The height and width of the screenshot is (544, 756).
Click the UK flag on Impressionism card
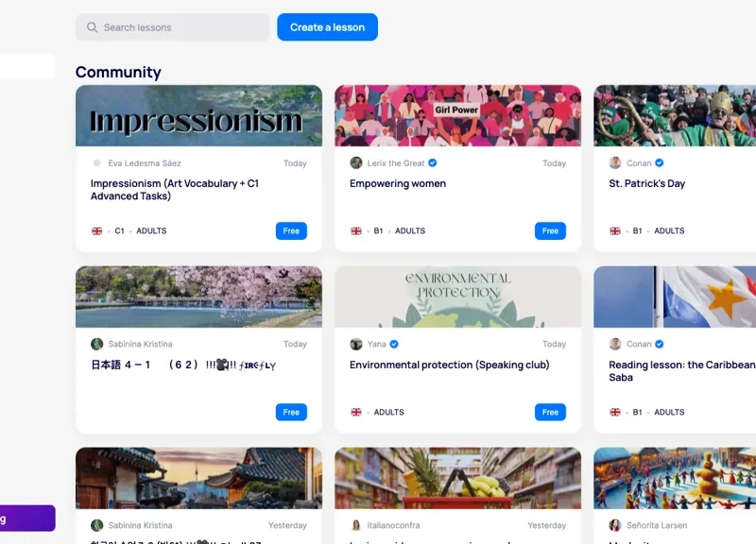coord(96,230)
